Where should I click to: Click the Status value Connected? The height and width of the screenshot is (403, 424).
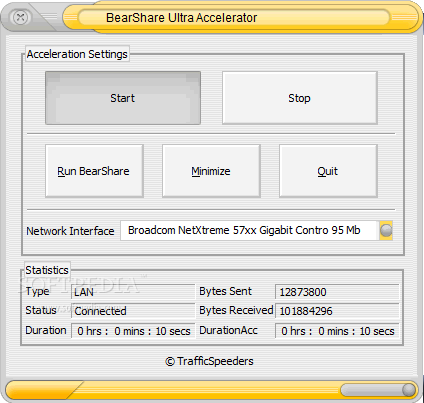click(133, 311)
